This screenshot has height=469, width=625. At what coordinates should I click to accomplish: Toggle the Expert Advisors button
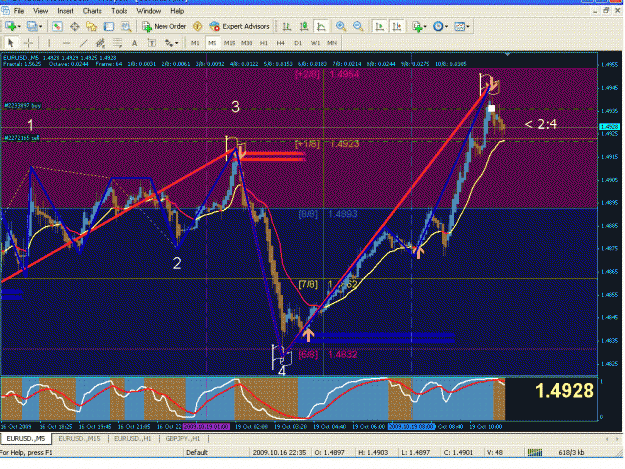pos(240,27)
